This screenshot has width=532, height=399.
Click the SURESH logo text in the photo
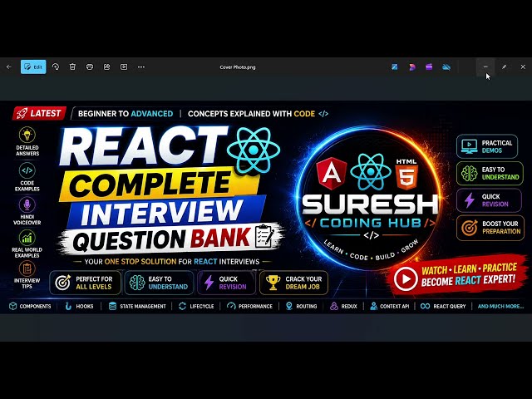370,204
